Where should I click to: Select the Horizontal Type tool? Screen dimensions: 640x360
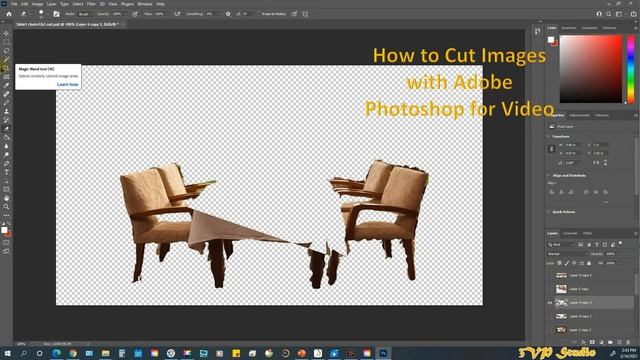coord(6,172)
